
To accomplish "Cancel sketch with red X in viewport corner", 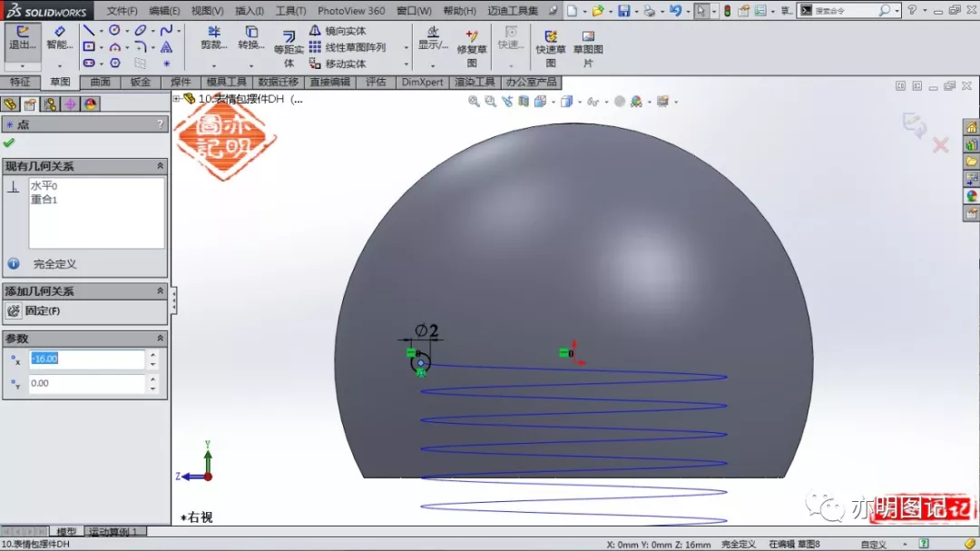I will coord(941,146).
